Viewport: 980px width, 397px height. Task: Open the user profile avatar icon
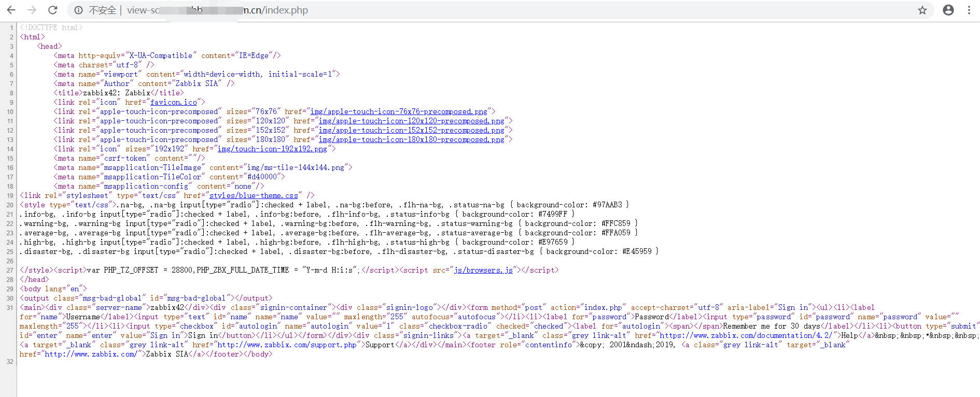[948, 10]
